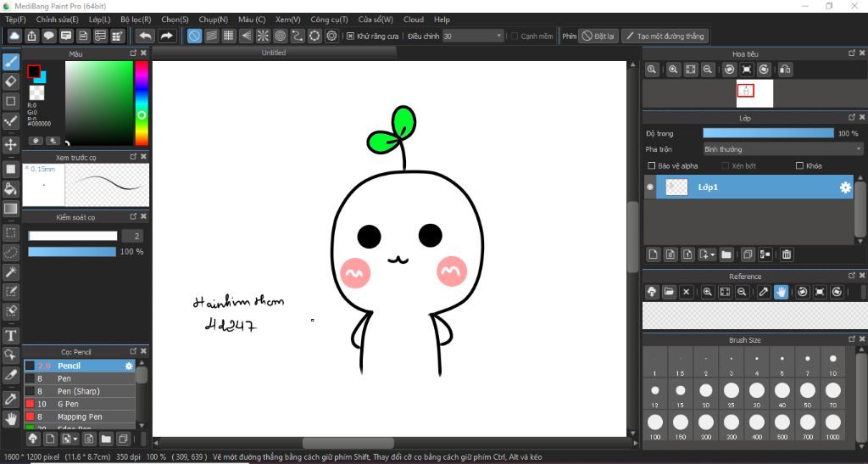This screenshot has height=464, width=868.
Task: Select the Eraser tool in left toolbar
Action: (x=11, y=81)
